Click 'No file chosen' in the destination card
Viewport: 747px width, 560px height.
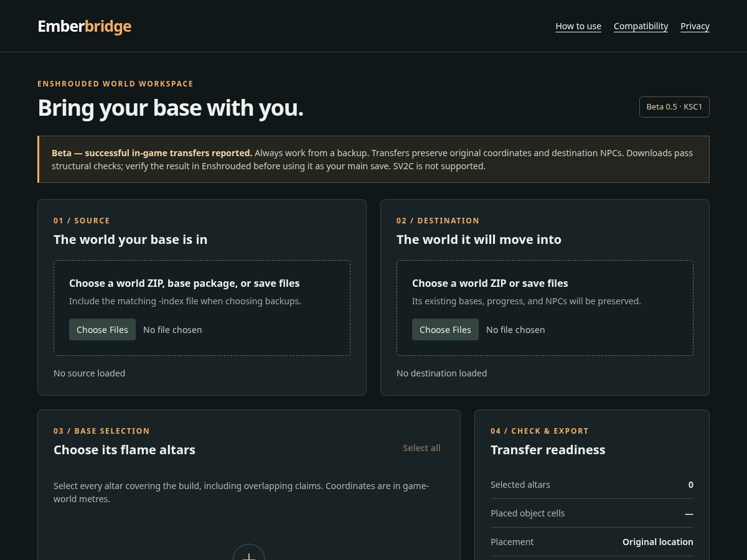pyautogui.click(x=515, y=330)
